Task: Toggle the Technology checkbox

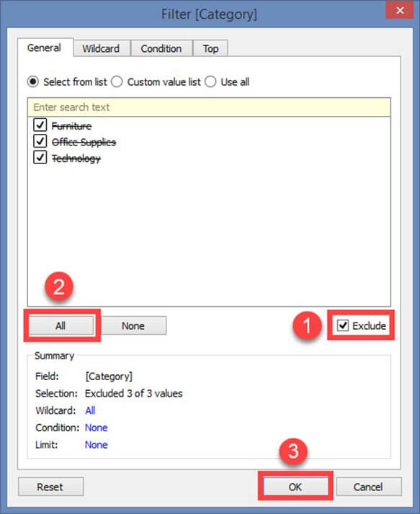Action: point(40,157)
